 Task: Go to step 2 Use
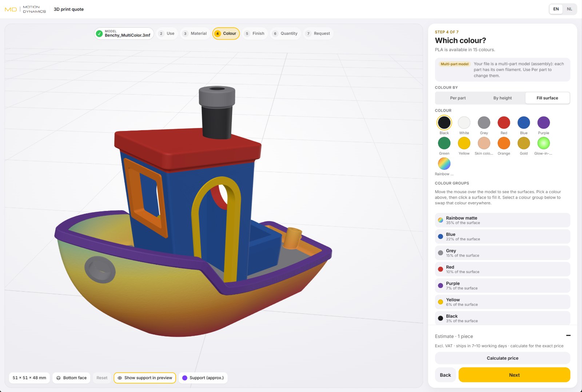coord(167,33)
